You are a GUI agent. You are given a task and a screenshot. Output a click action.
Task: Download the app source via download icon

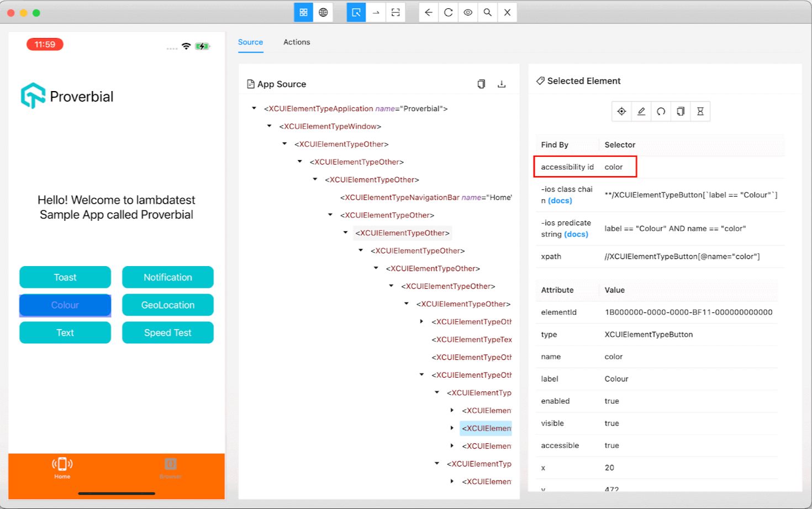point(502,83)
